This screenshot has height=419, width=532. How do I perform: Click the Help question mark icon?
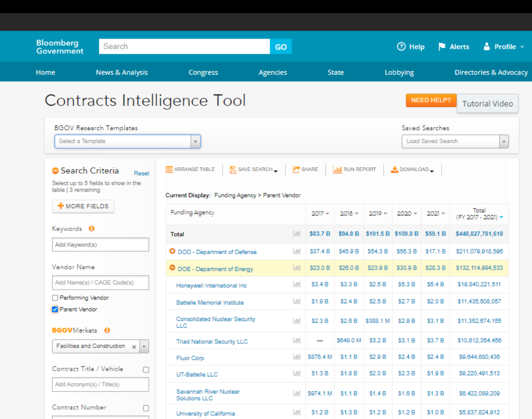401,46
